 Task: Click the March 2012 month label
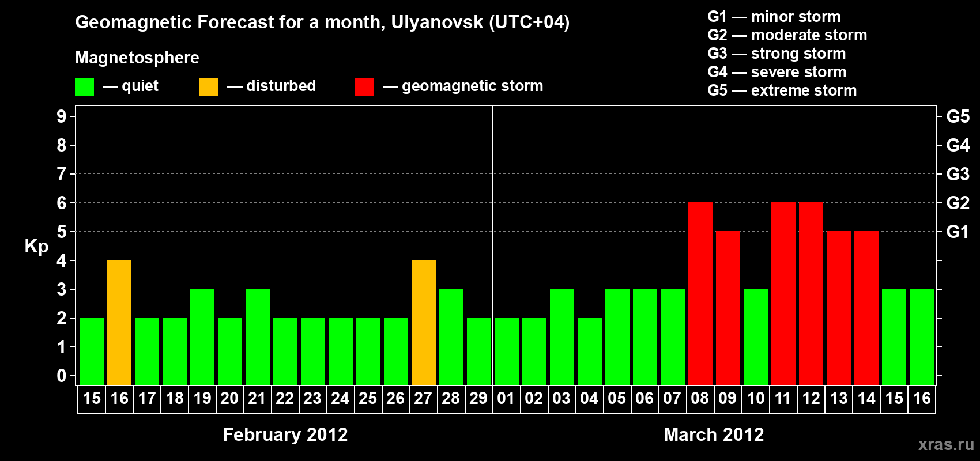(714, 434)
